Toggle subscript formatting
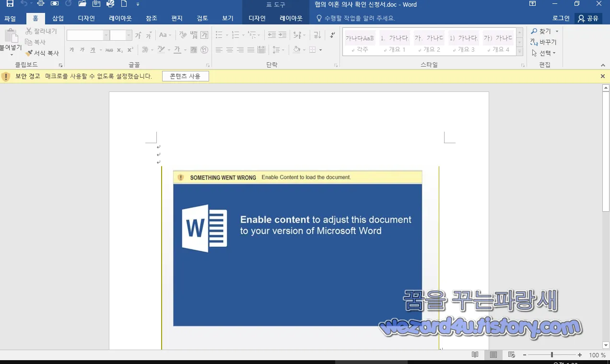Screen dimensions: 610x364 pos(120,50)
